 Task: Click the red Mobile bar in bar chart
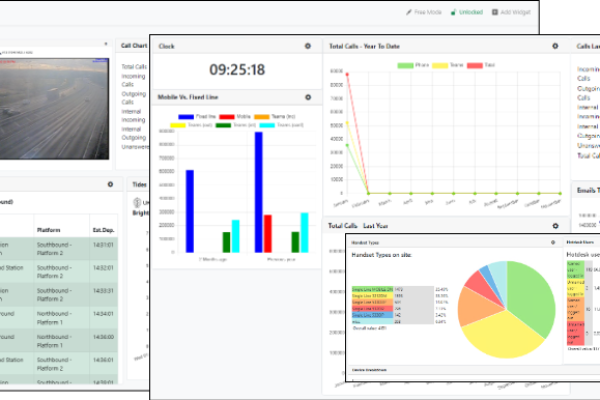268,233
